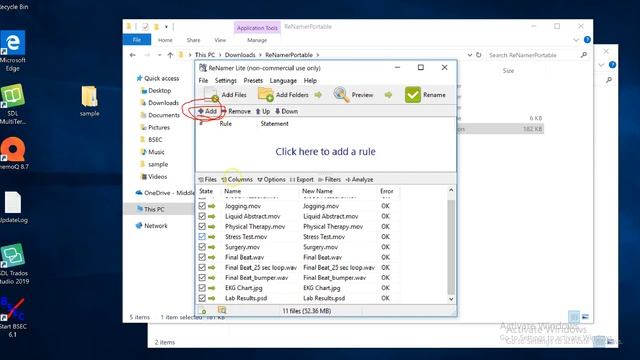
Task: Select the UpdateLog file on desktop
Action: pyautogui.click(x=13, y=207)
